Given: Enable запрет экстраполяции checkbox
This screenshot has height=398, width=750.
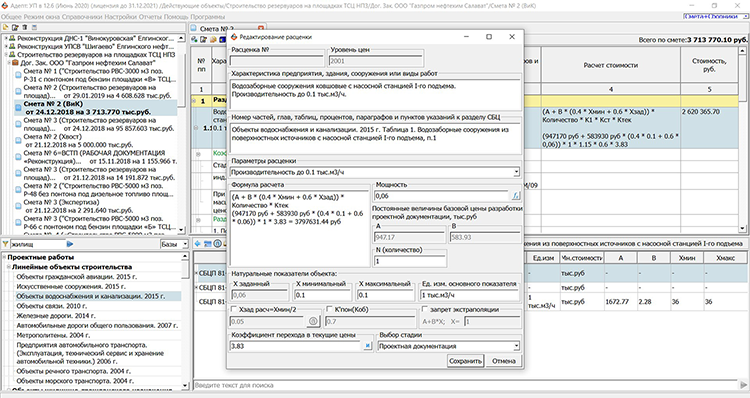Looking at the screenshot, I should 424,309.
